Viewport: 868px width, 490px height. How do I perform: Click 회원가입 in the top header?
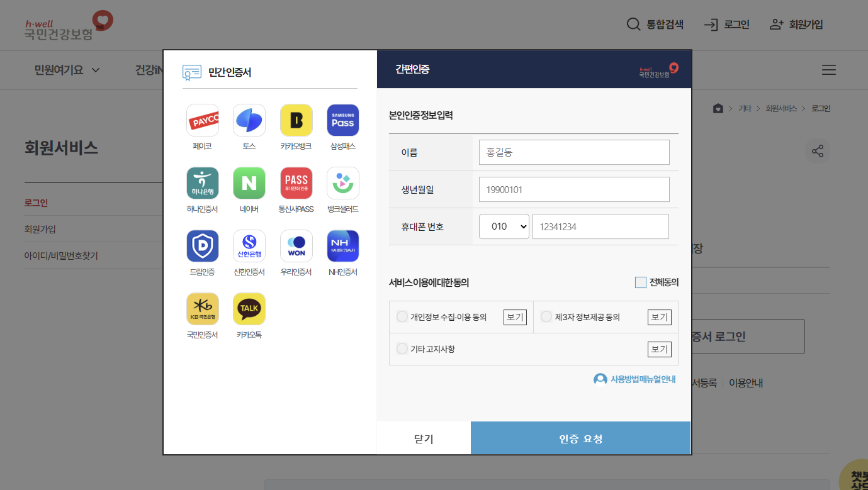pos(796,25)
